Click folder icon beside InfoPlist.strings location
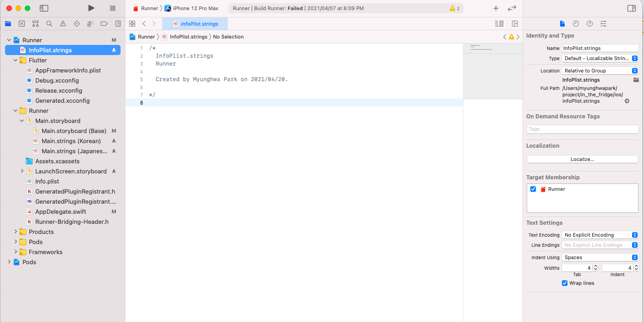 (636, 80)
